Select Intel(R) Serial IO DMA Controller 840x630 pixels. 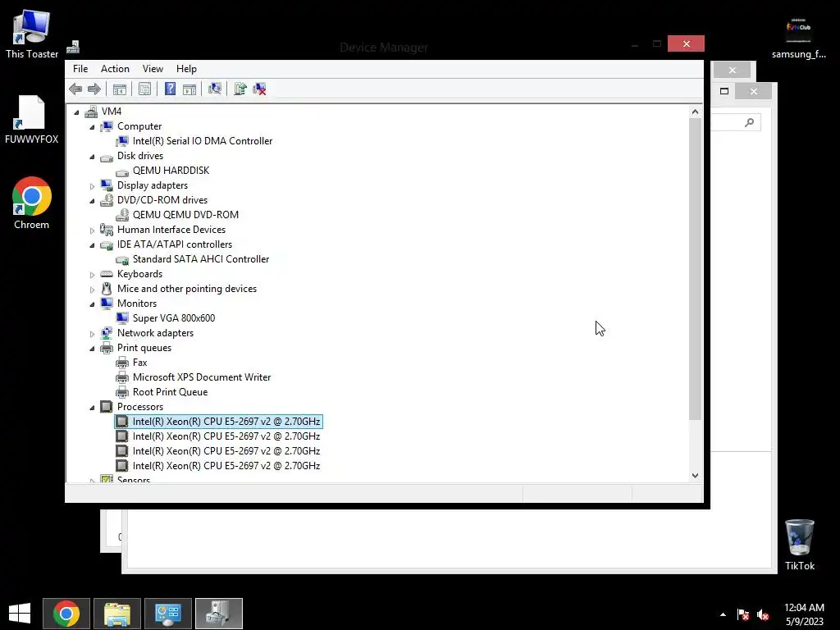[203, 141]
